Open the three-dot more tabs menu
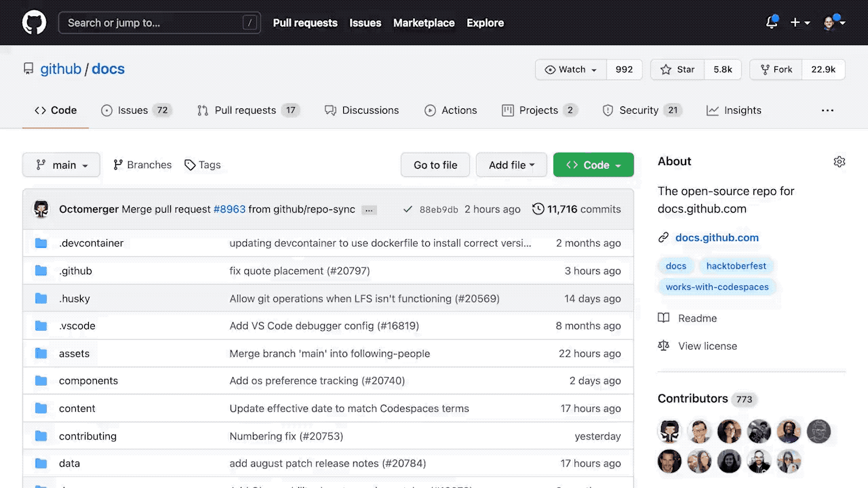Viewport: 868px width, 488px height. 827,110
